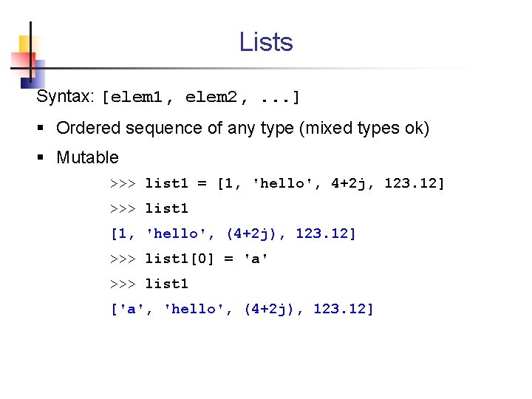Viewport: 532px width, 399px height.
Task: Click the blue square in the logo
Action: pyautogui.click(x=33, y=75)
